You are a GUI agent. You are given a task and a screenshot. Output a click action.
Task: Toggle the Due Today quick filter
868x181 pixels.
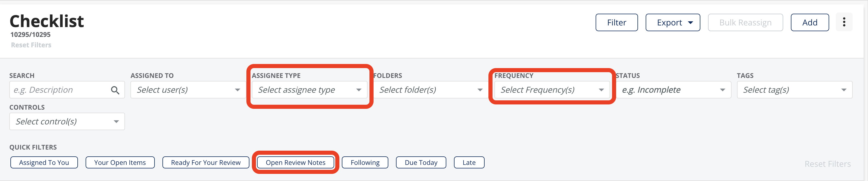click(421, 162)
